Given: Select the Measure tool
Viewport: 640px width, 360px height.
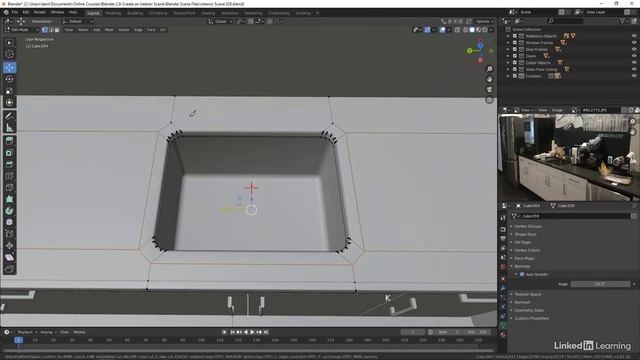Looking at the screenshot, I should [9, 128].
